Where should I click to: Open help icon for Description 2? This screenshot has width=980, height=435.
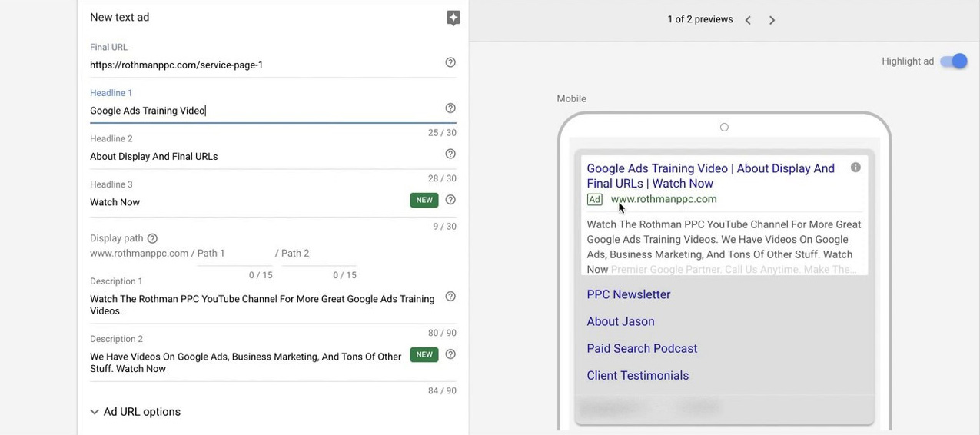(x=450, y=354)
